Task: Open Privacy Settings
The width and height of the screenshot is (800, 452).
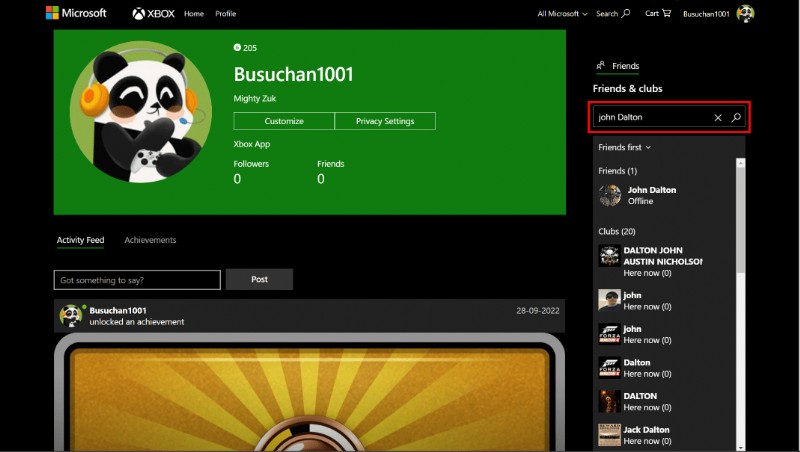Action: 385,121
